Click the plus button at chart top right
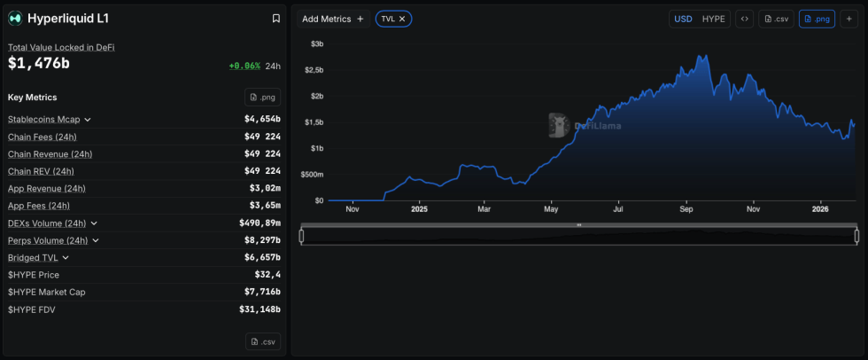The width and height of the screenshot is (868, 360). [849, 19]
